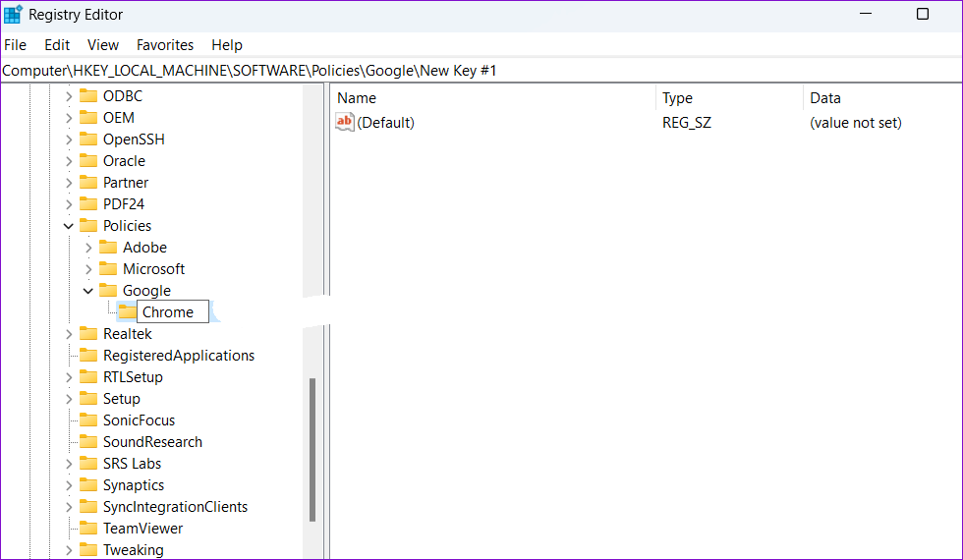963x560 pixels.
Task: Click the OEM folder icon
Action: [x=88, y=117]
